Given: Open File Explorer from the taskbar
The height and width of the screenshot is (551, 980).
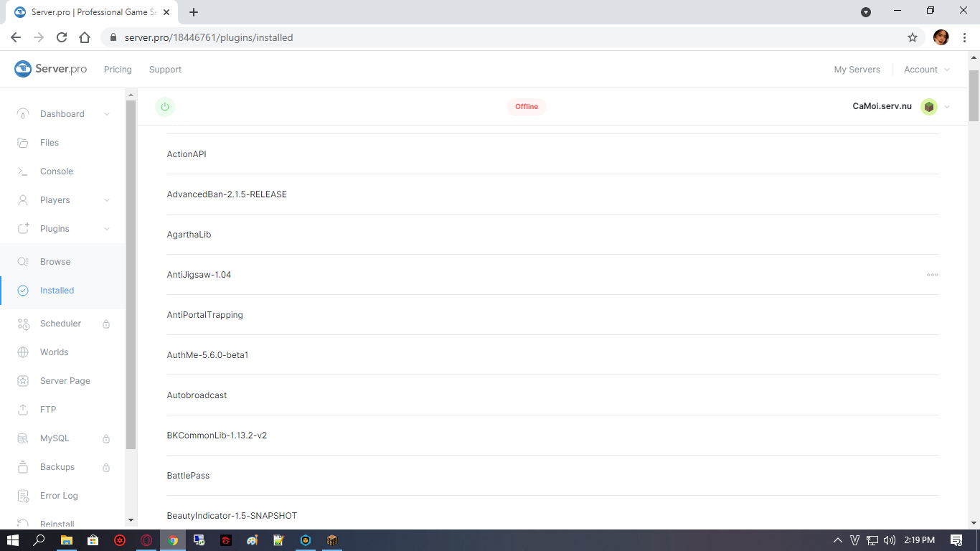Looking at the screenshot, I should (67, 540).
